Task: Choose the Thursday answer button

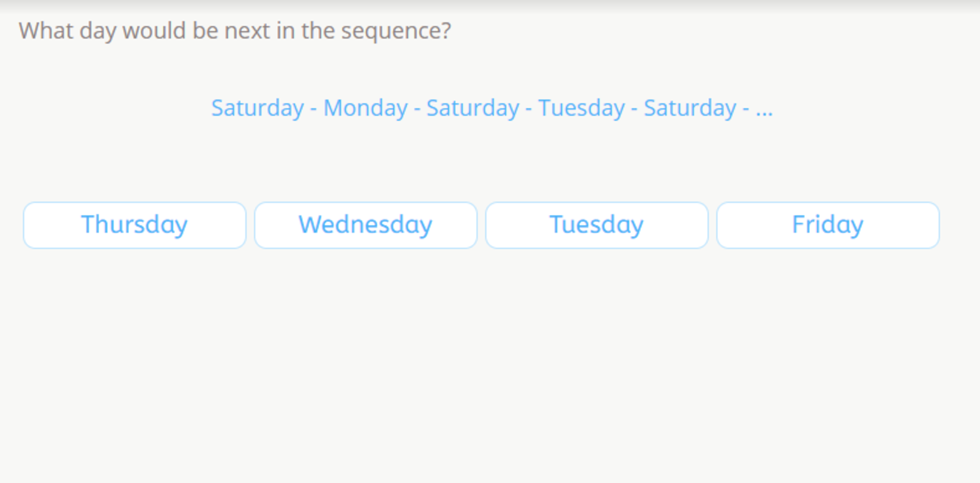Action: click(135, 225)
